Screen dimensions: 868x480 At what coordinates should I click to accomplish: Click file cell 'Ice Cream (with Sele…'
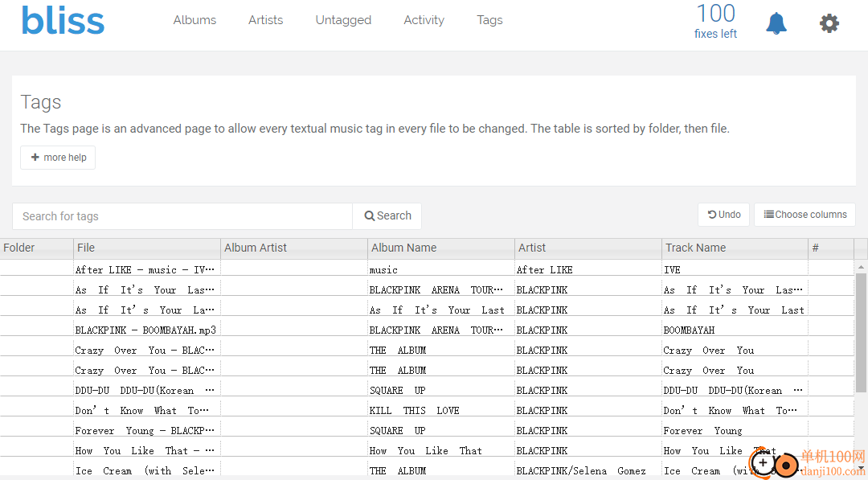coord(147,470)
